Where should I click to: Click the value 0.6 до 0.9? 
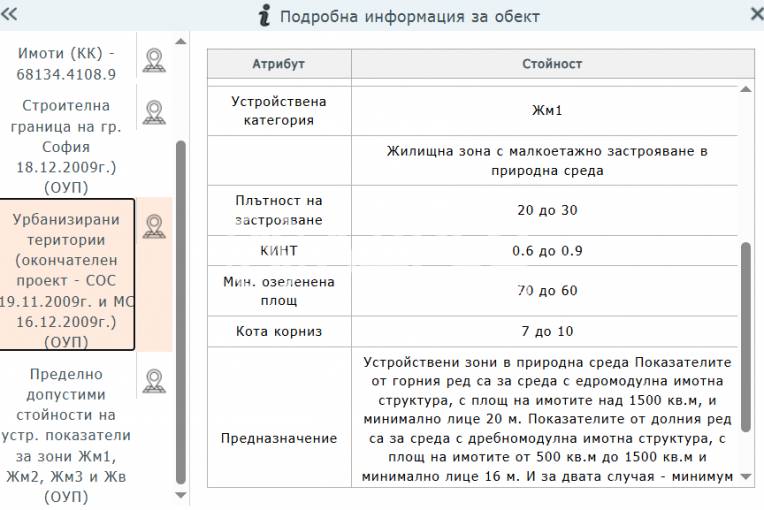click(547, 251)
